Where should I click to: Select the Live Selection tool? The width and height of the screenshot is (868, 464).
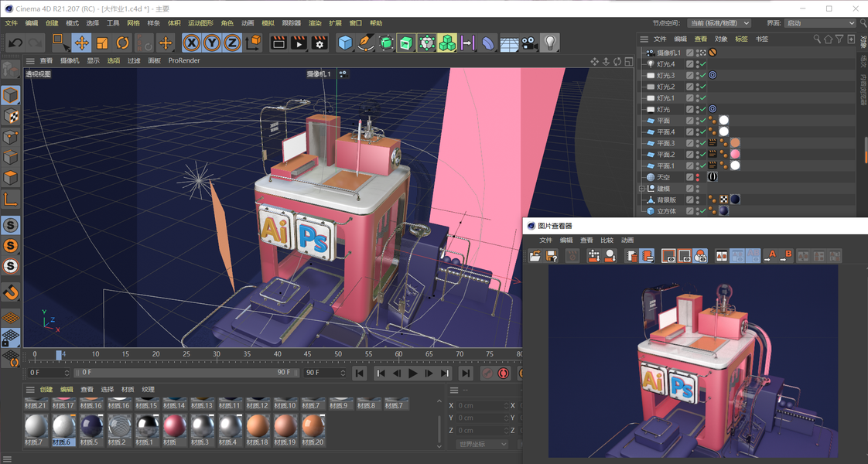60,43
